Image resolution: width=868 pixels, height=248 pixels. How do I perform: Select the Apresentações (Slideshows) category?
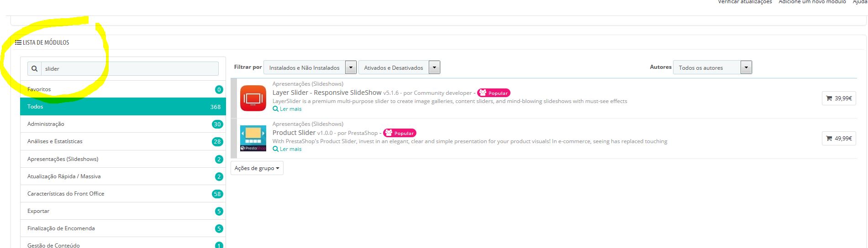[123, 159]
